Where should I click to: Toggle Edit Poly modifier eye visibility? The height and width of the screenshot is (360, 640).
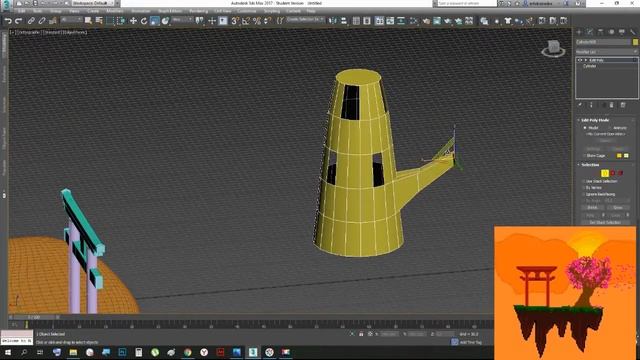tap(580, 60)
